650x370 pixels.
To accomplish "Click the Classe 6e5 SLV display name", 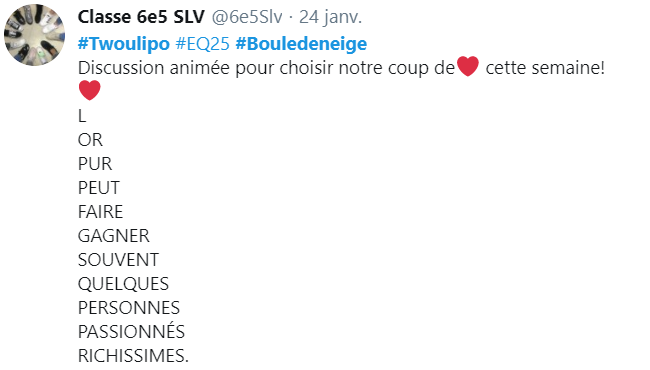I will [x=141, y=17].
